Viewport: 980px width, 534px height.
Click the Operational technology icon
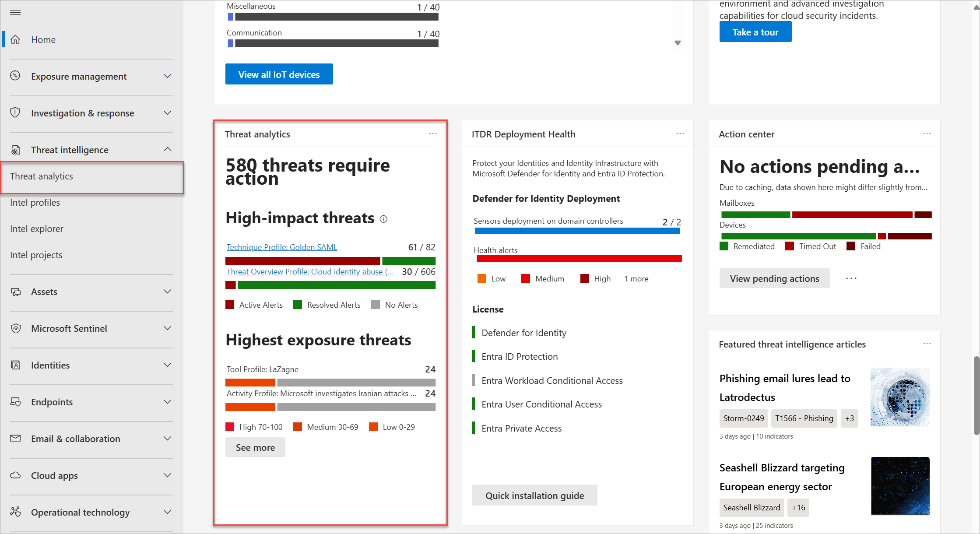16,512
